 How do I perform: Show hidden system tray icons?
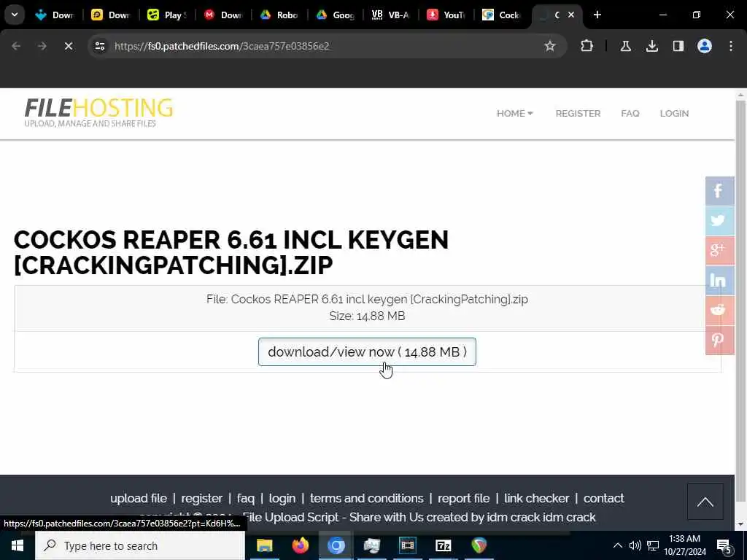tap(617, 545)
